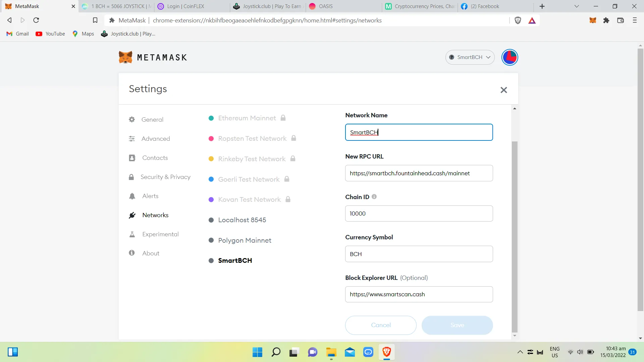Switch to the CoinFLEX Login tab
Viewport: 644px width, 362px height.
coord(192,6)
